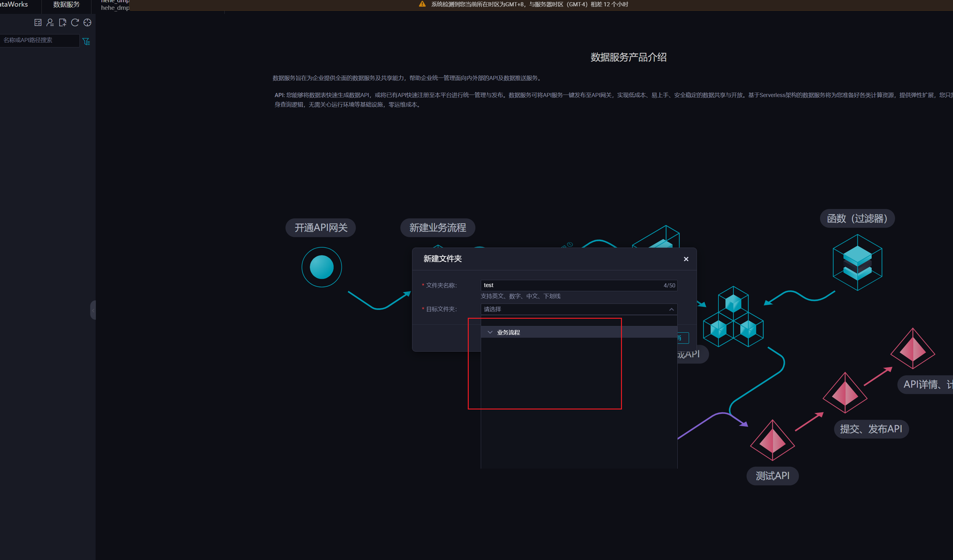
Task: Open the 目标文件夹 dropdown selector
Action: tap(575, 309)
